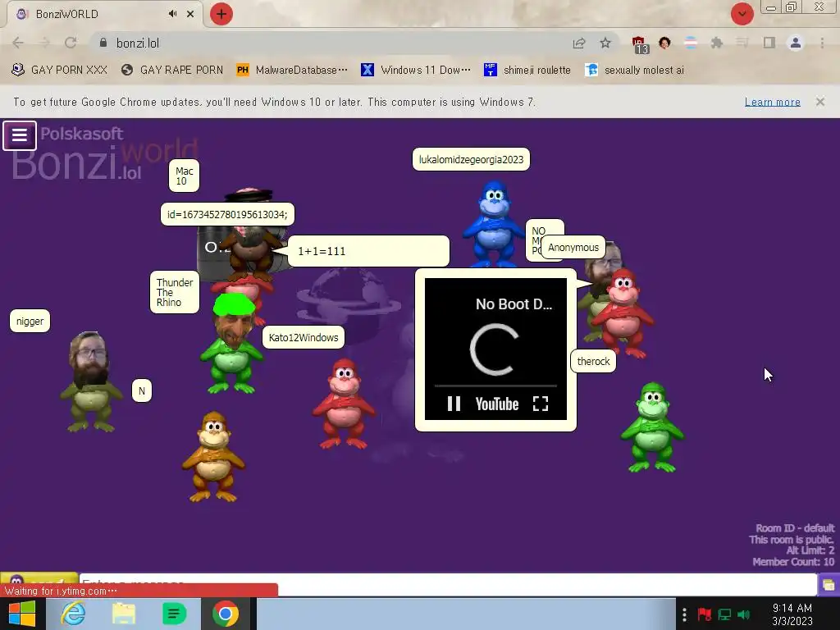
Task: Toggle the Chrome side panel
Action: tap(769, 43)
